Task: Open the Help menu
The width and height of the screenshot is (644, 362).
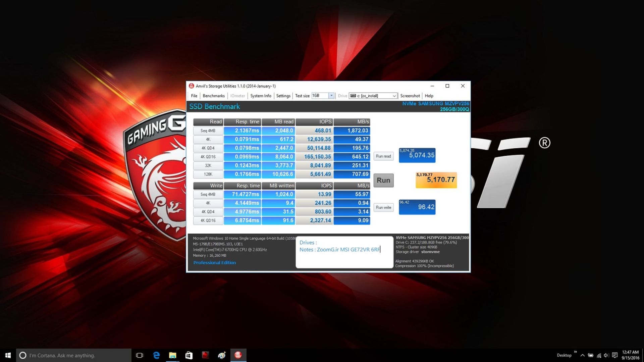Action: tap(429, 96)
